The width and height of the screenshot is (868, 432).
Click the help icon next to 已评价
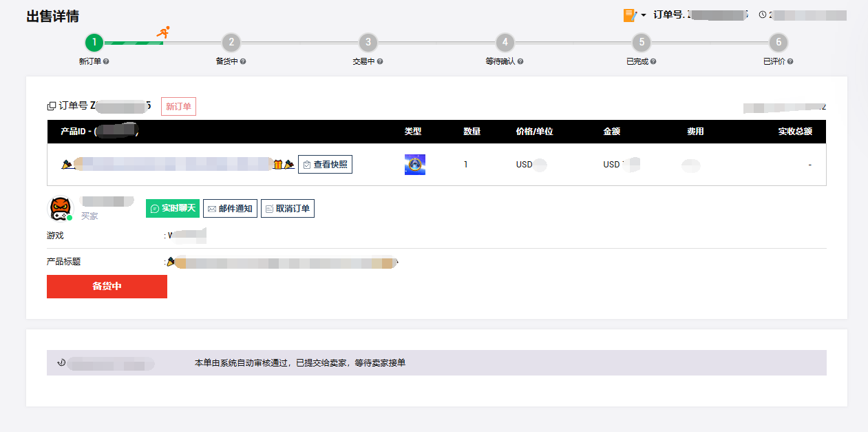coord(790,61)
